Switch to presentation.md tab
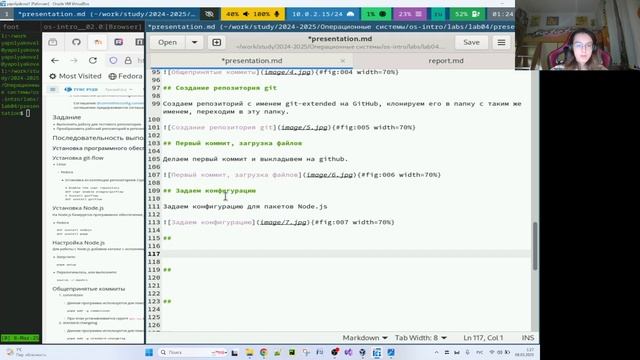Viewport: 640px width, 360px height. point(251,61)
